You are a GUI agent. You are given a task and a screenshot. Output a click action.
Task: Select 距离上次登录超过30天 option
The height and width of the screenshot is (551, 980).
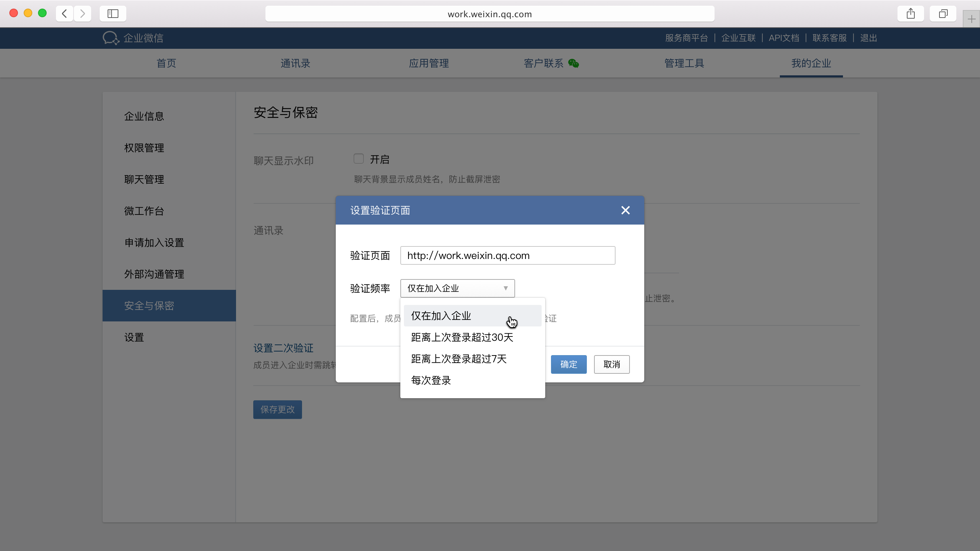coord(462,337)
